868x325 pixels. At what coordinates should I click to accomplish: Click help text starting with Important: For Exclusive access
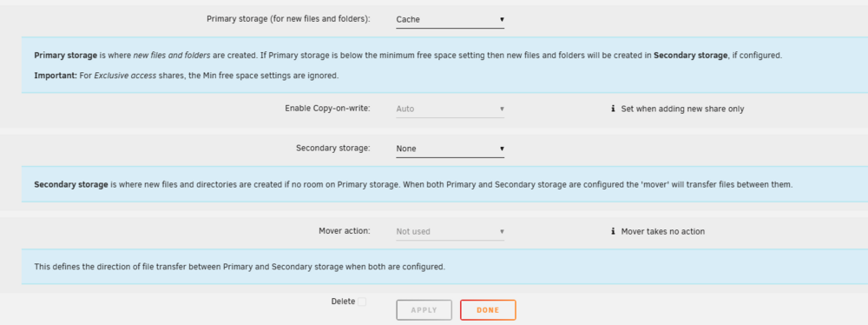186,76
